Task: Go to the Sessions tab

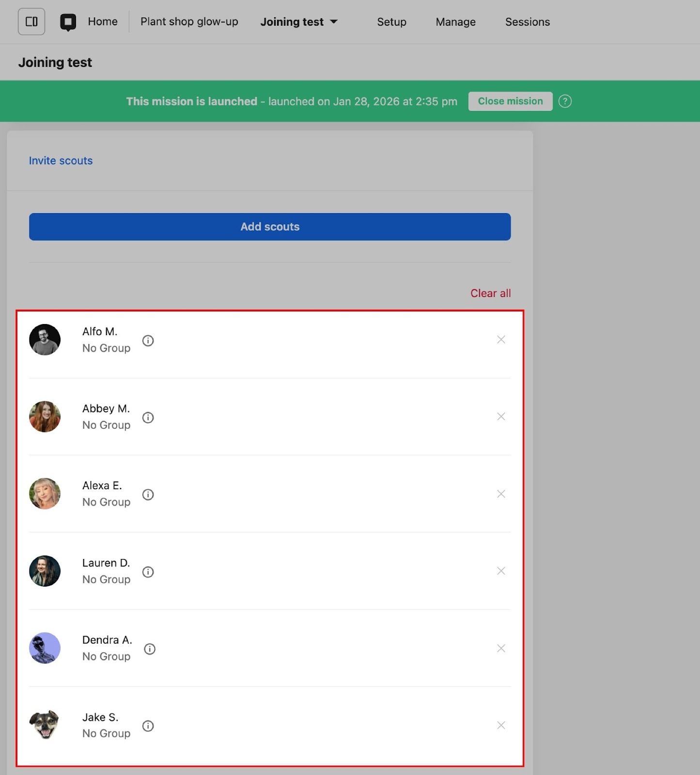Action: (527, 22)
